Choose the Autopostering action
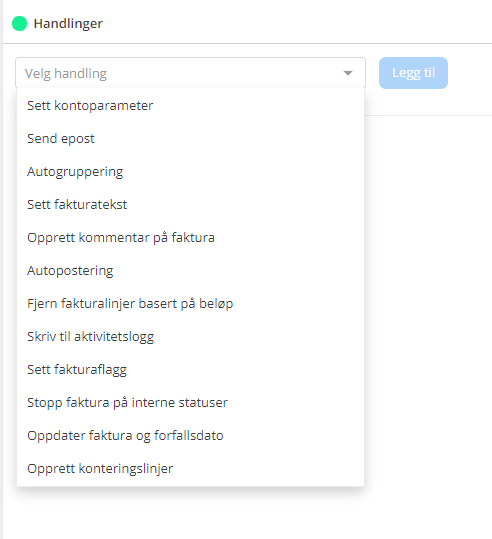Screen dimensions: 492x539 click(x=190, y=271)
